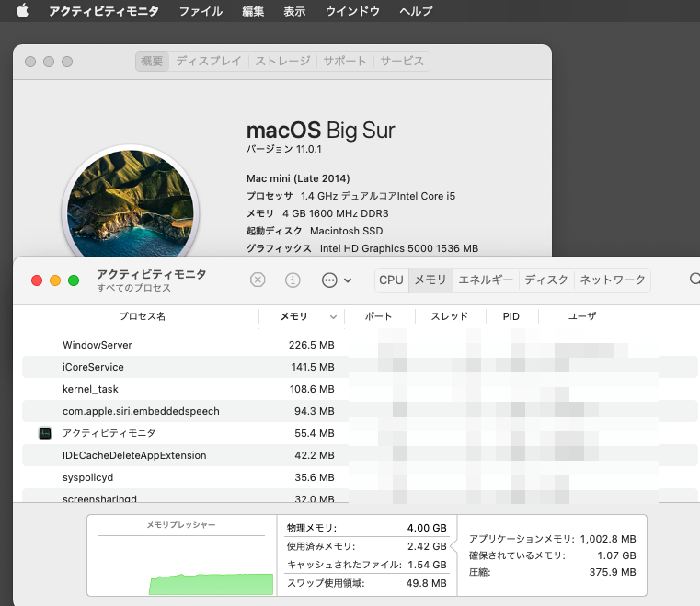Switch to ディスプレイ tab in About This Mac

[209, 61]
